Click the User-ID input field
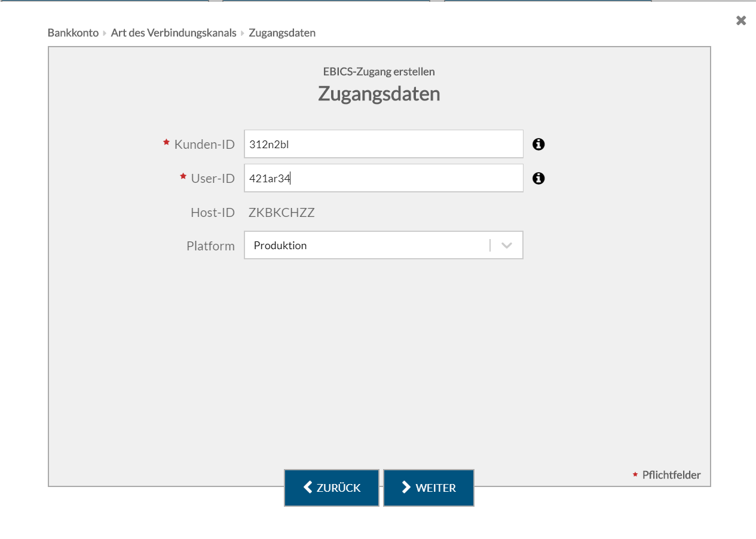 click(384, 178)
